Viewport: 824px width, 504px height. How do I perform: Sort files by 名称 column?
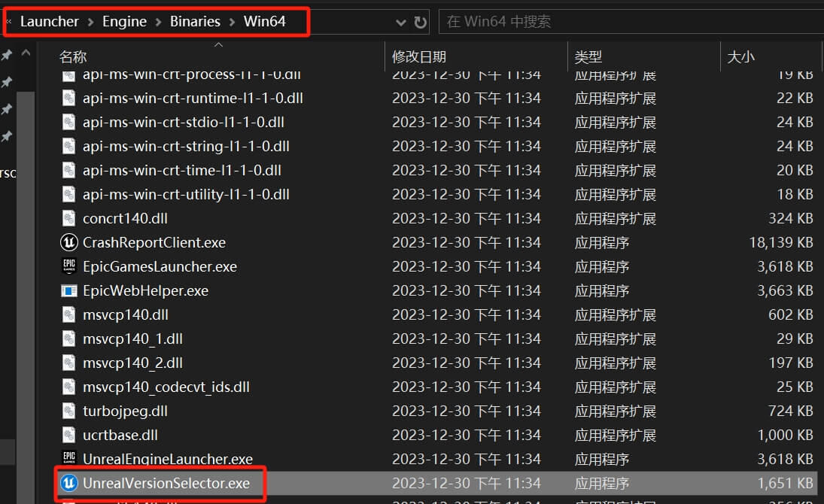(x=73, y=56)
